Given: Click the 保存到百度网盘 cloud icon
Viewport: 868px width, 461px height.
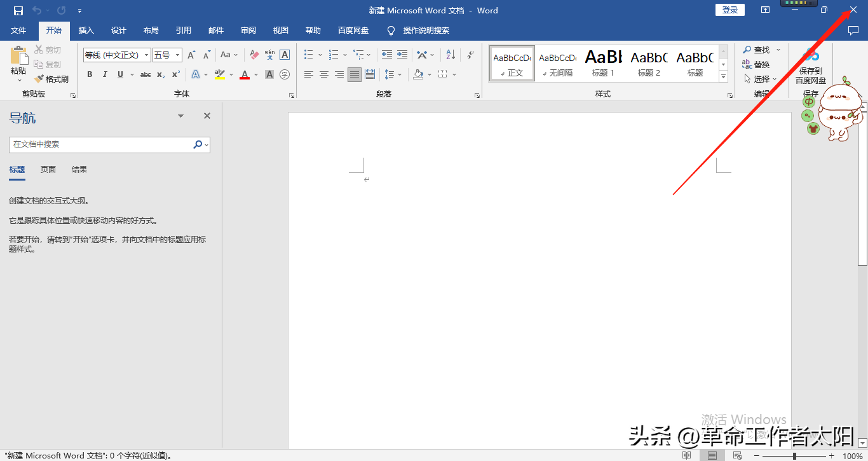Looking at the screenshot, I should pyautogui.click(x=811, y=55).
